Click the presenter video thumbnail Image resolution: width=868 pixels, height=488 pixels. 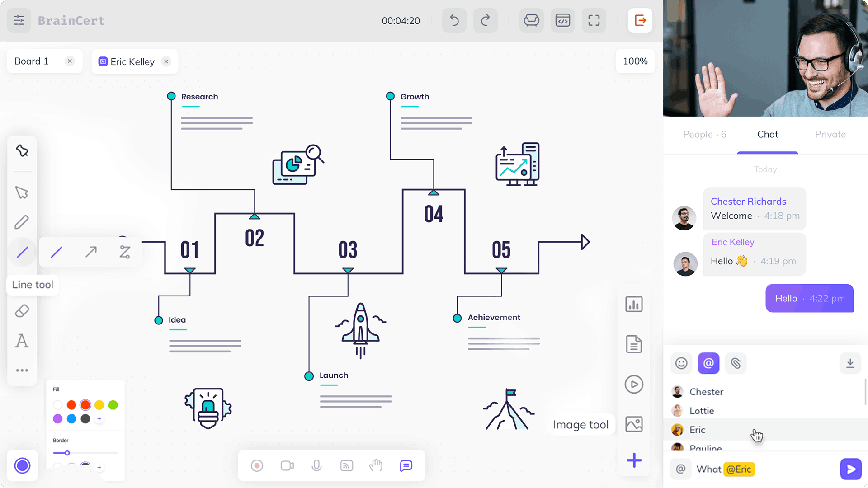765,58
